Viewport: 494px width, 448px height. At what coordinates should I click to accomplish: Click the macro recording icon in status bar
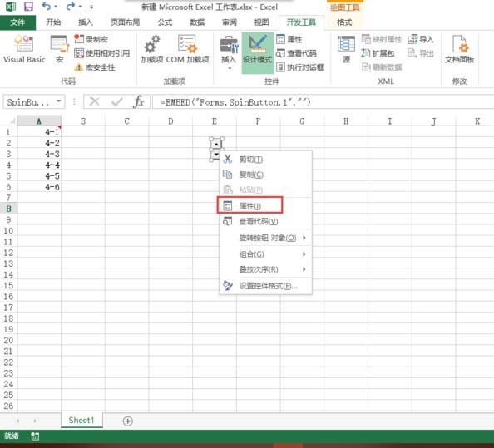35,436
